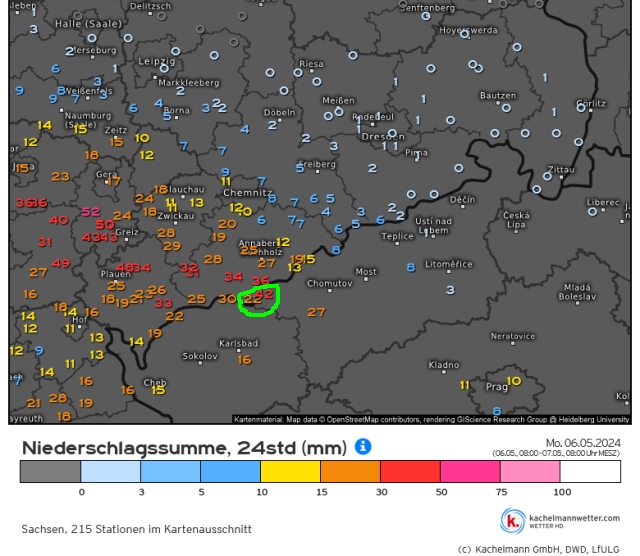The width and height of the screenshot is (640, 556).
Task: Click the red kachelmannwetter logo icon
Action: [x=513, y=521]
